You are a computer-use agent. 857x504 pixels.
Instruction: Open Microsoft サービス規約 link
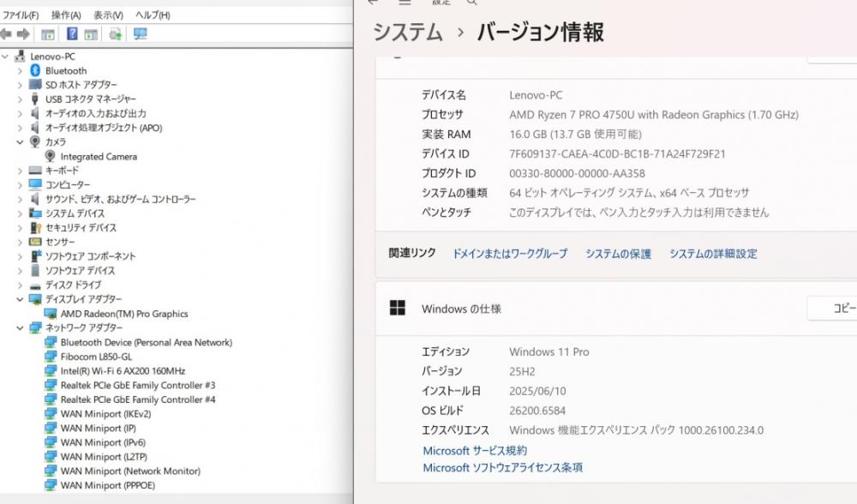tap(475, 451)
